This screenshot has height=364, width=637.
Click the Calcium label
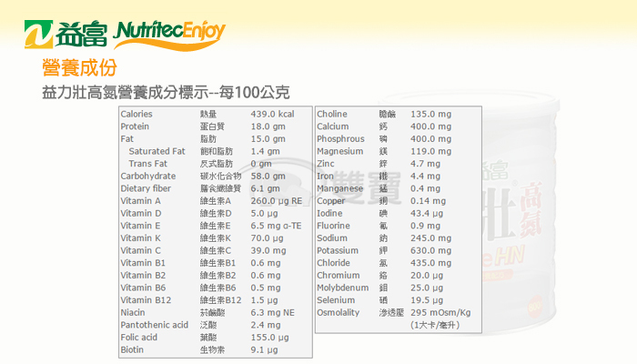(333, 126)
